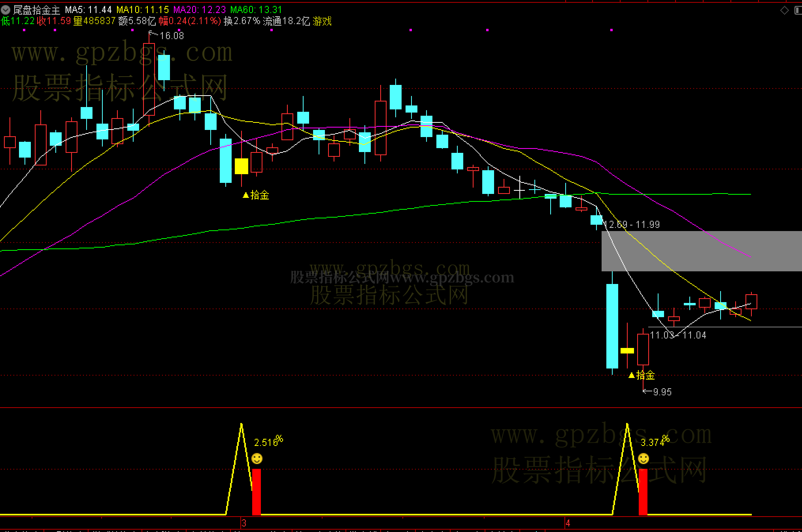Click the sidebar panel icon at top-right edge
The image size is (802, 532).
pos(798,10)
